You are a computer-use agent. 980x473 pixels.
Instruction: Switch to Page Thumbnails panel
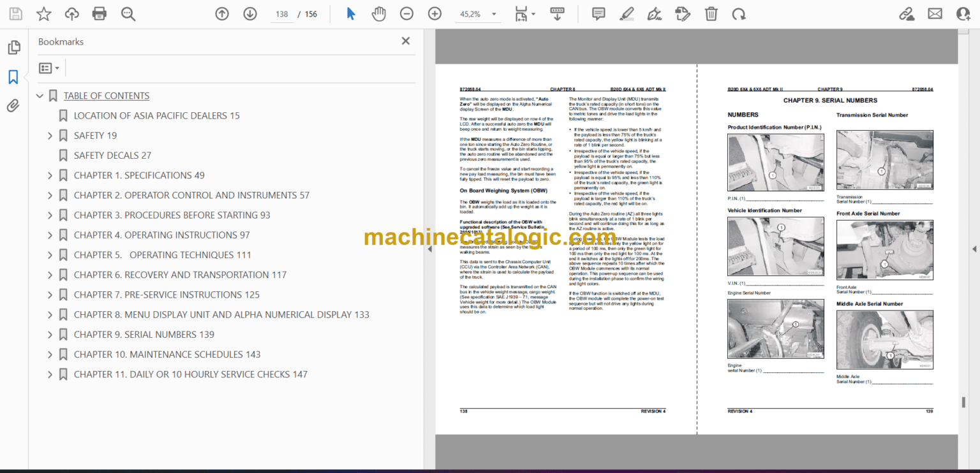coord(13,47)
